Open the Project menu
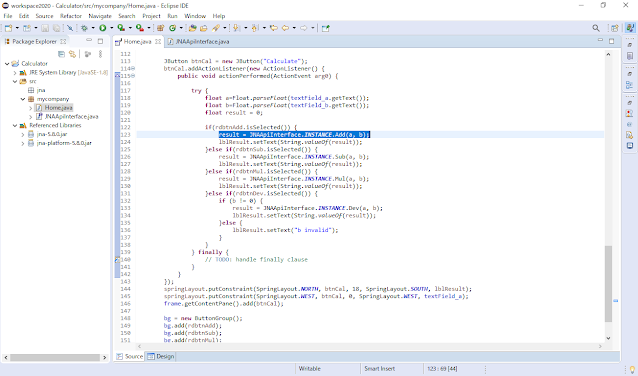The width and height of the screenshot is (638, 376). 151,16
